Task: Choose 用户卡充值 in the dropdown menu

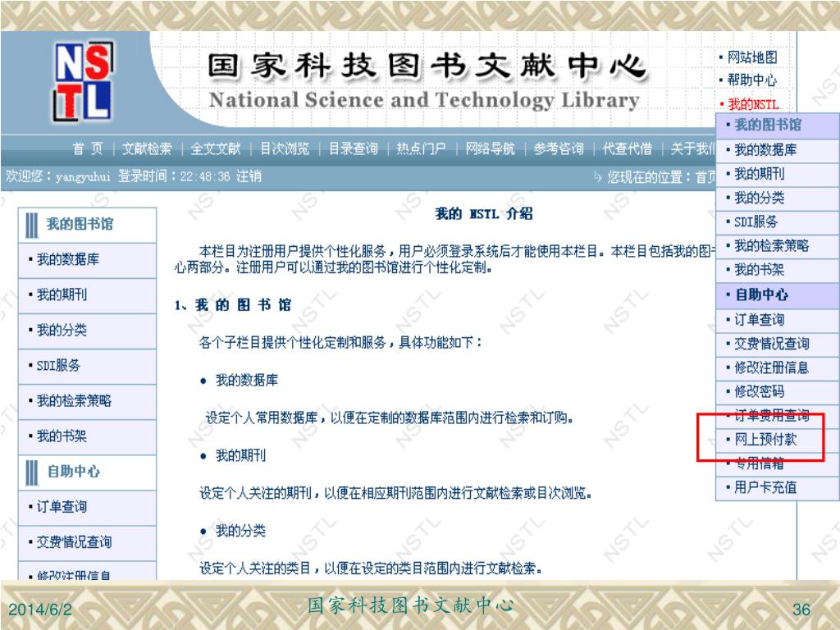Action: [778, 487]
